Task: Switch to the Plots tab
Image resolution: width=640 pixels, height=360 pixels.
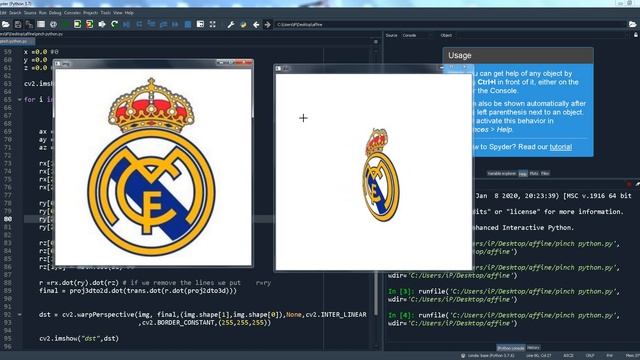Action: pyautogui.click(x=534, y=173)
